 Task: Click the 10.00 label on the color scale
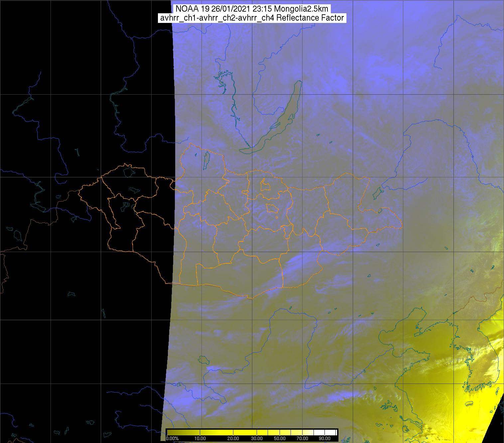[200, 438]
